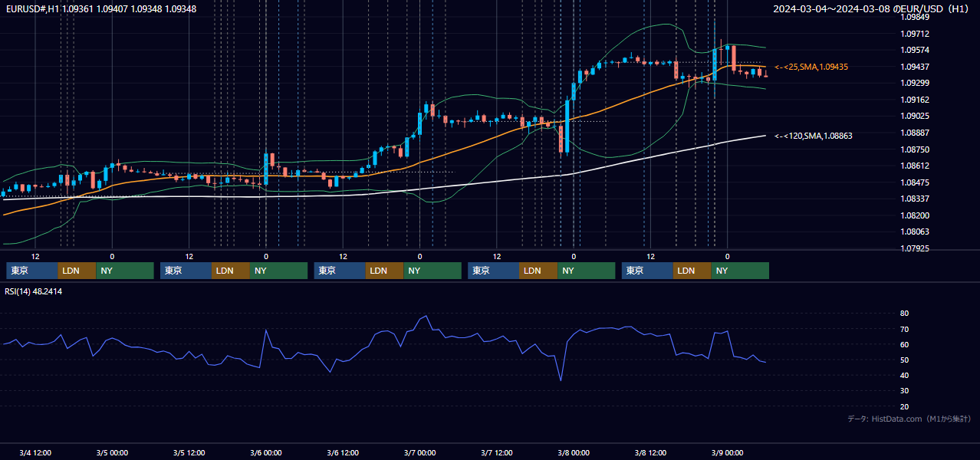Select the RSI(14) 48.2414 indicator label
The height and width of the screenshot is (460, 980).
click(34, 291)
